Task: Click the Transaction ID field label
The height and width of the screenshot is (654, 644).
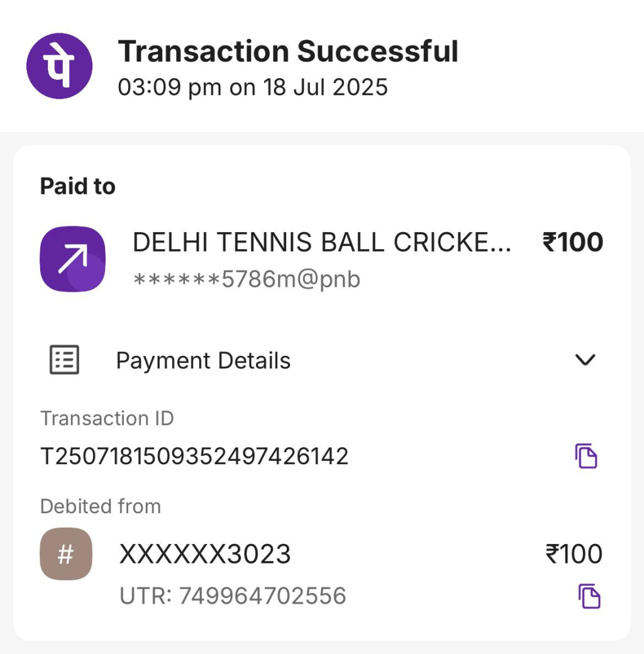Action: click(x=107, y=418)
